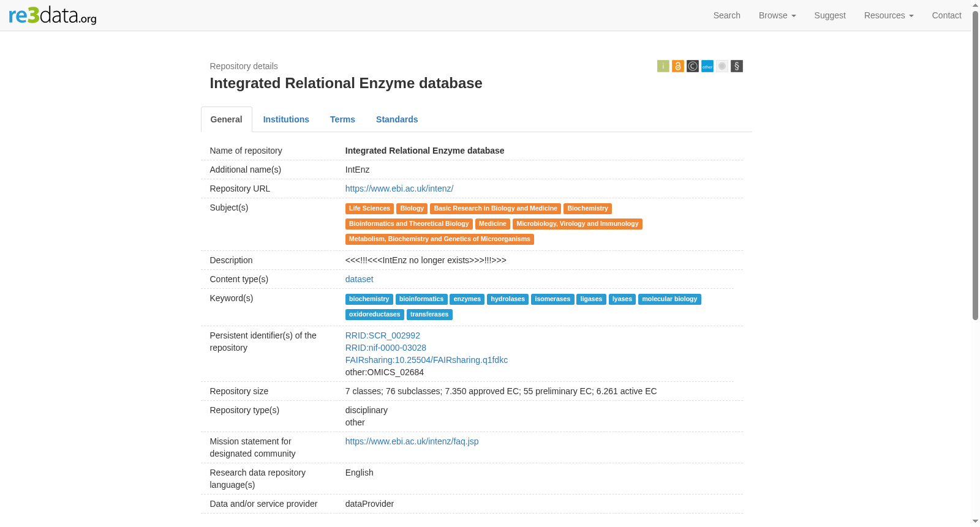Click the 'Repository details' label

point(244,66)
